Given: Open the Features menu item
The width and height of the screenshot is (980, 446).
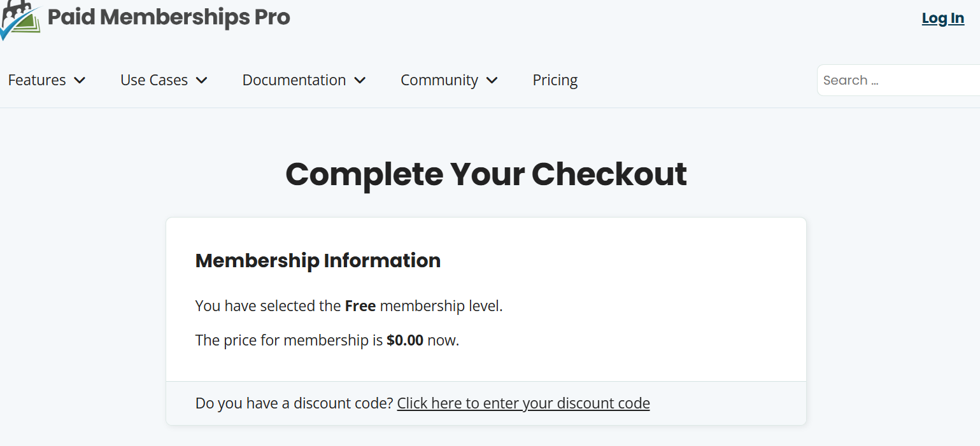Looking at the screenshot, I should [37, 80].
